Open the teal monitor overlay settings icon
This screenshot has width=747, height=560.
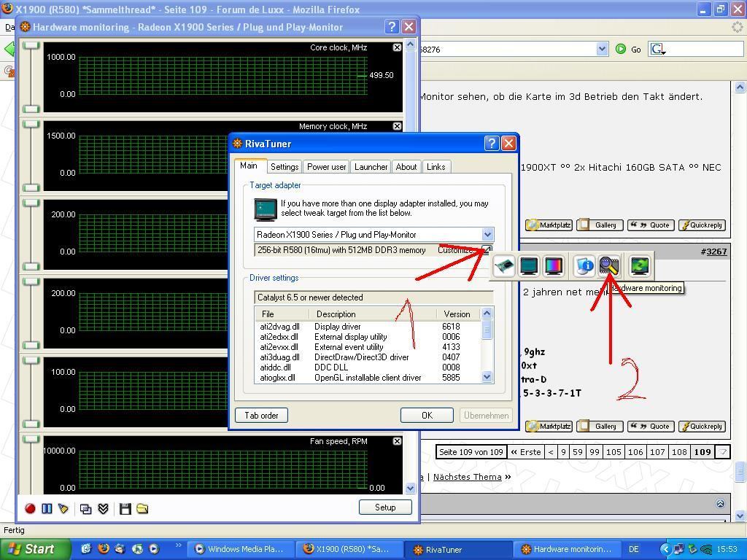(x=530, y=265)
